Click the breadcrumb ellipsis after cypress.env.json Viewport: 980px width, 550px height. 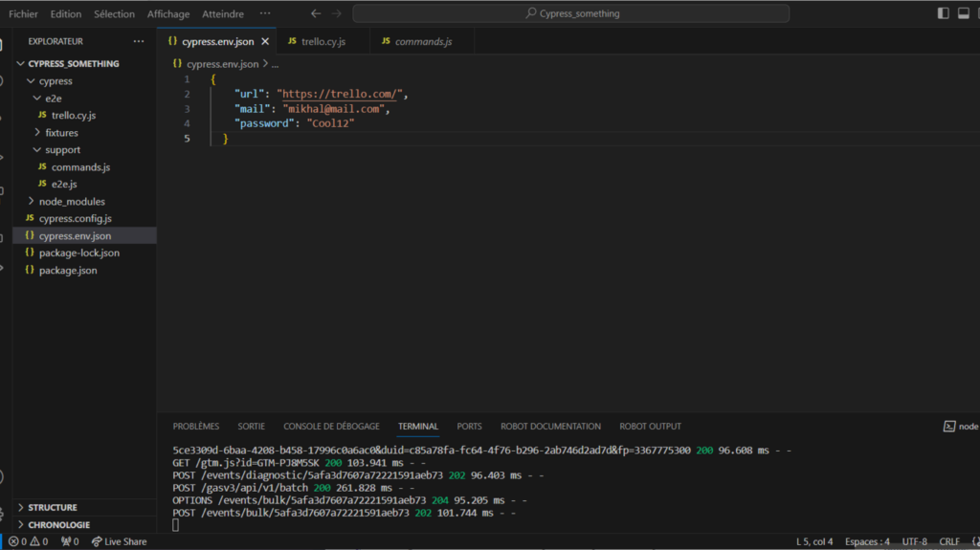(275, 64)
